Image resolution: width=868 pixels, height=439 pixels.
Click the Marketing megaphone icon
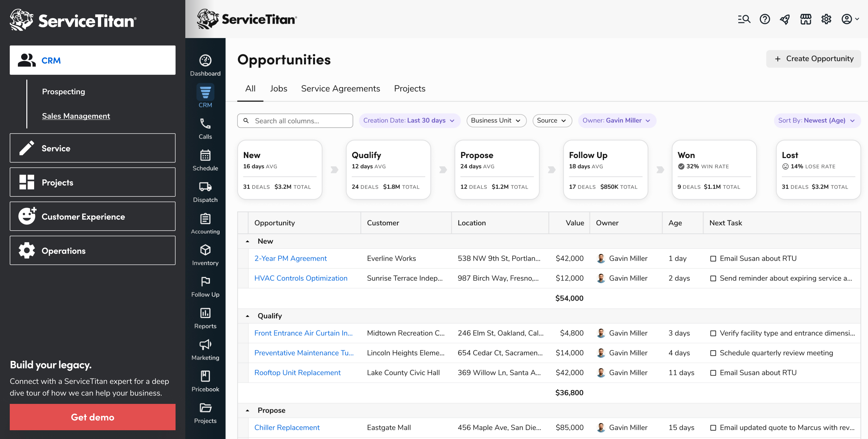click(x=205, y=345)
